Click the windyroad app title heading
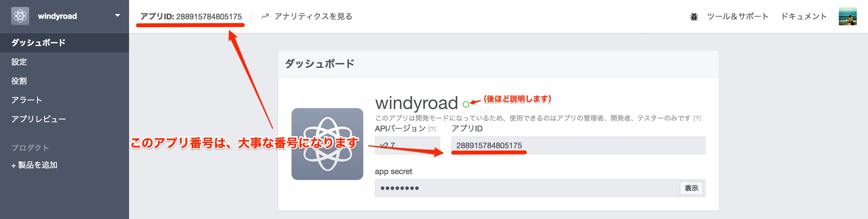This screenshot has width=868, height=219. tap(417, 103)
